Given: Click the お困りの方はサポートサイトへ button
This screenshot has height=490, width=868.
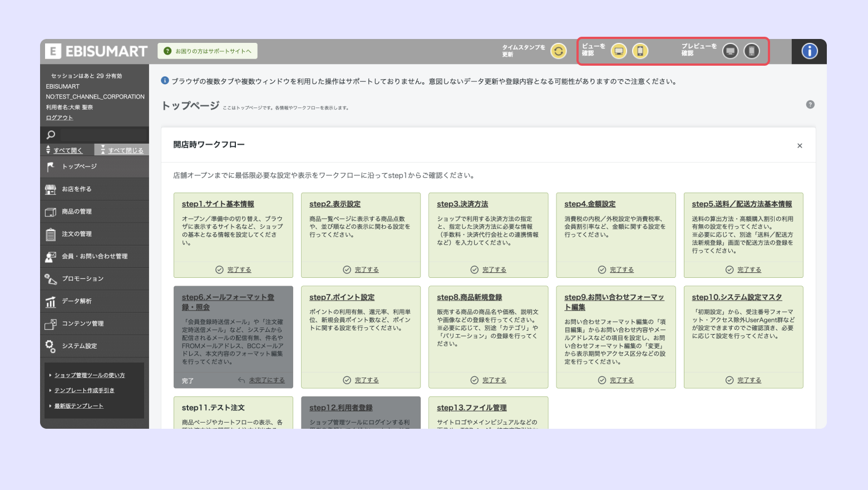Looking at the screenshot, I should [x=208, y=51].
